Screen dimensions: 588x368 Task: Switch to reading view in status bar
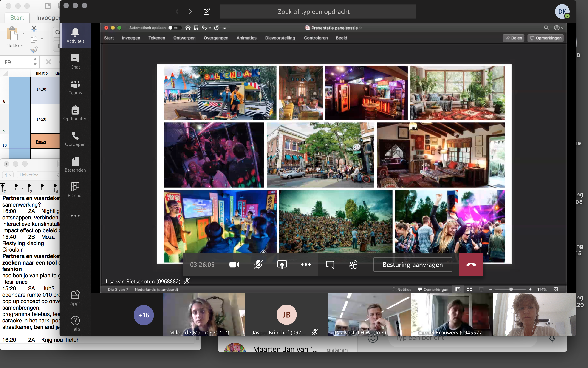coord(481,289)
